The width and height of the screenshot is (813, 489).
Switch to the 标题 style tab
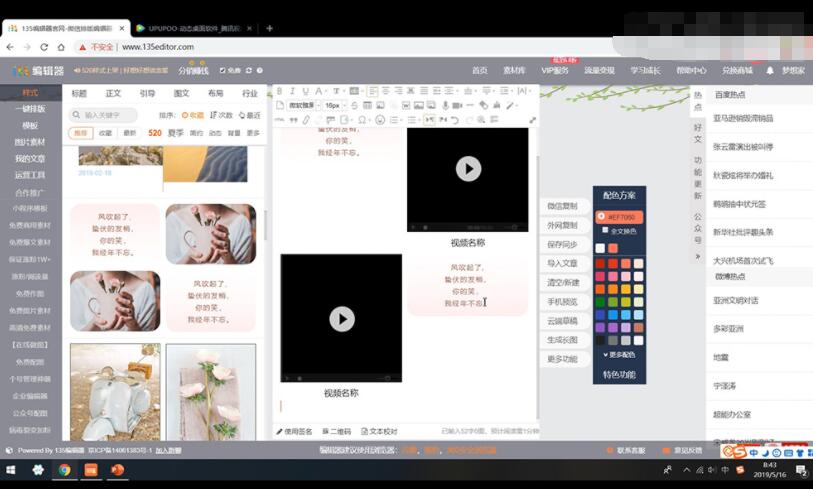click(x=79, y=93)
